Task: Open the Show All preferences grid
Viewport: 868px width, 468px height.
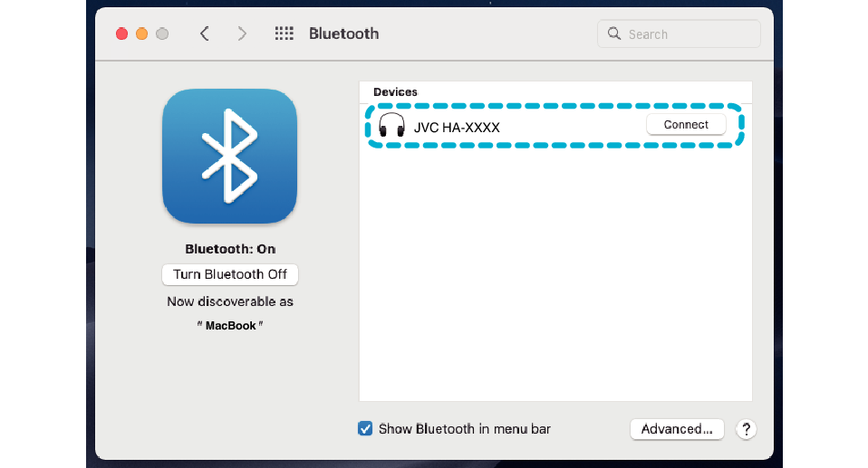Action: click(284, 33)
